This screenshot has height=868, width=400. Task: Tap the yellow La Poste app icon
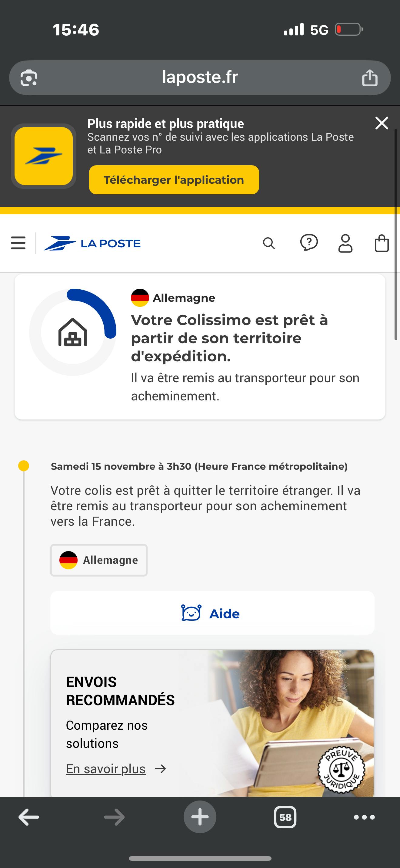coord(44,156)
